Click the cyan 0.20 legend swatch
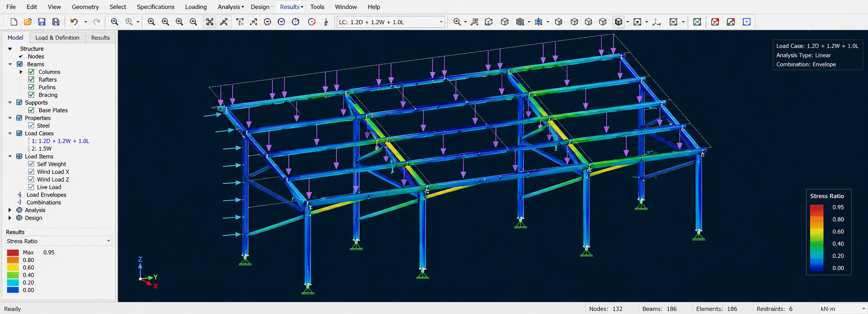Viewport: 868px width, 314px height. click(x=13, y=282)
